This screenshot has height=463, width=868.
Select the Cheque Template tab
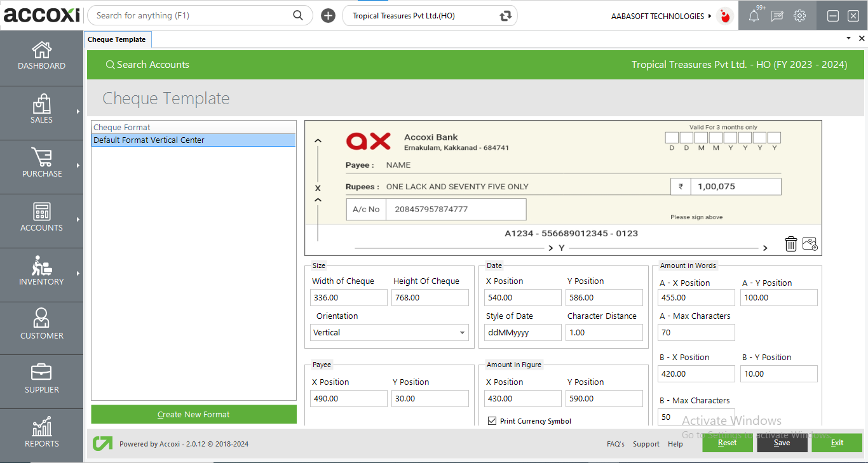tap(117, 39)
